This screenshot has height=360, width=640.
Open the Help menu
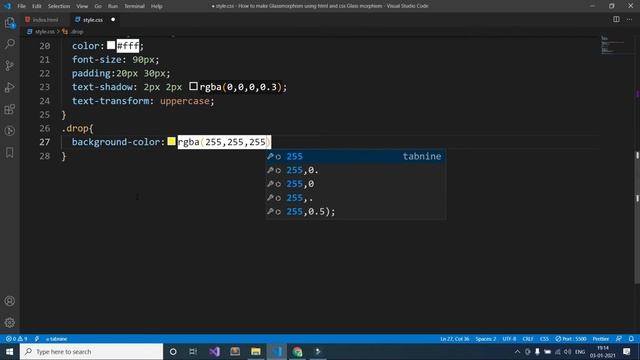pos(157,6)
